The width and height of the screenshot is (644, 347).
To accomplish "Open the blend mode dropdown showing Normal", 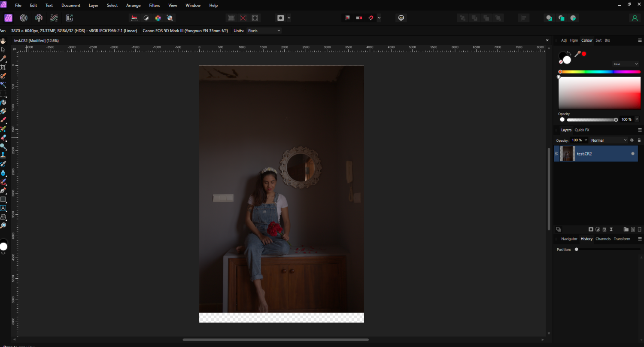I will point(608,140).
